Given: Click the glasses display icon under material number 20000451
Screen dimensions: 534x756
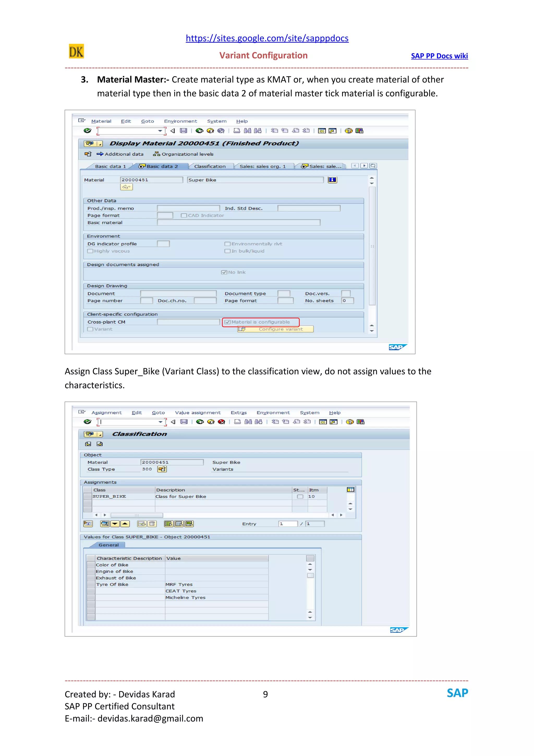Looking at the screenshot, I should [126, 187].
